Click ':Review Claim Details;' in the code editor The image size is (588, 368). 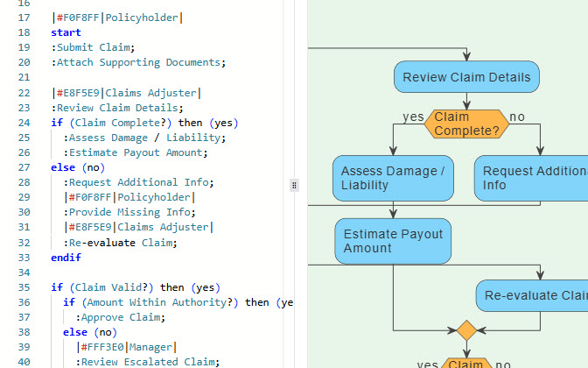point(117,108)
